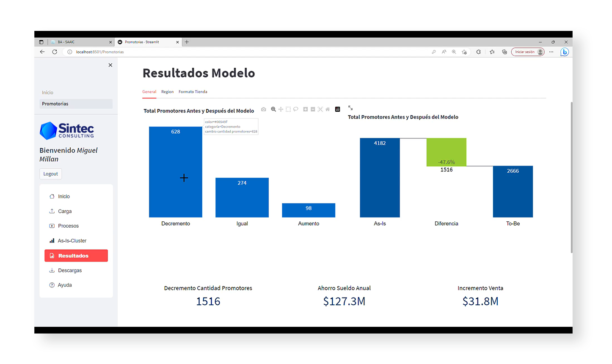Viewport: 612px width, 364px height.
Task: Click the As-Is bar labeled 4182
Action: [380, 178]
